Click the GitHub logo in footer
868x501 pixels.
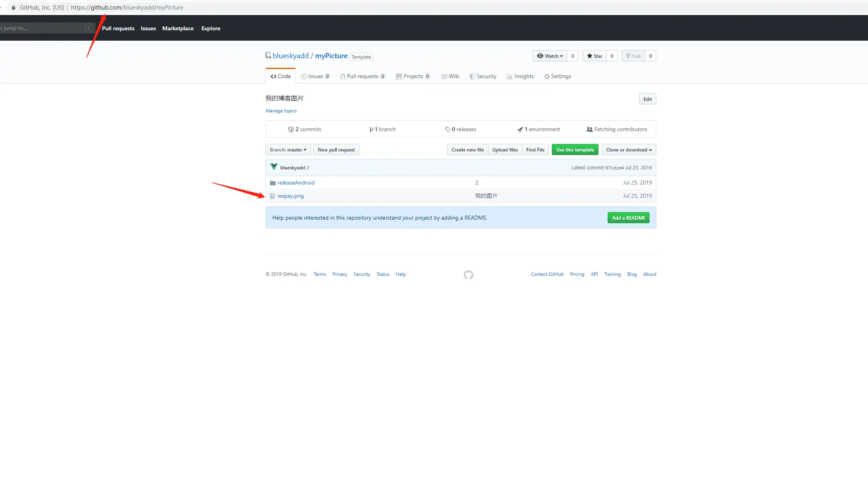468,275
